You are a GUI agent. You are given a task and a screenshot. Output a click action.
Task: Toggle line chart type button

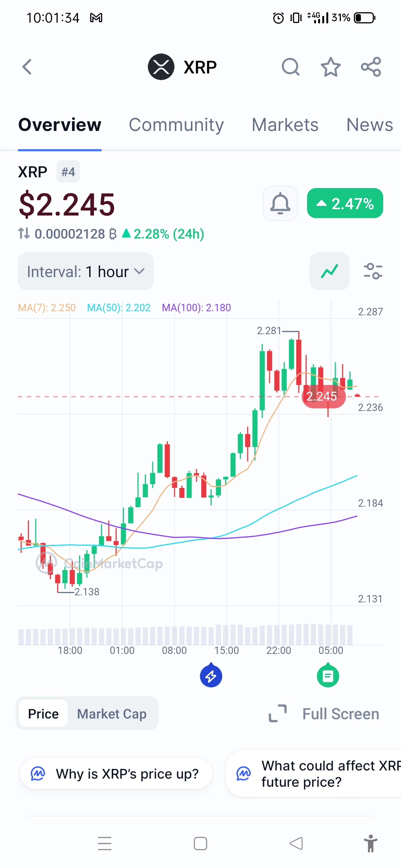click(x=330, y=271)
